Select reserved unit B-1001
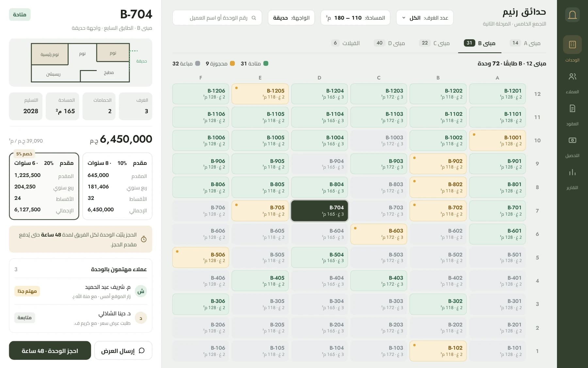 point(498,141)
